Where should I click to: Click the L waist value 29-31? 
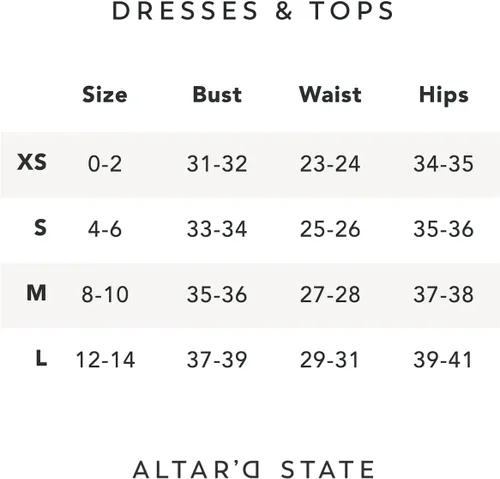(x=329, y=360)
